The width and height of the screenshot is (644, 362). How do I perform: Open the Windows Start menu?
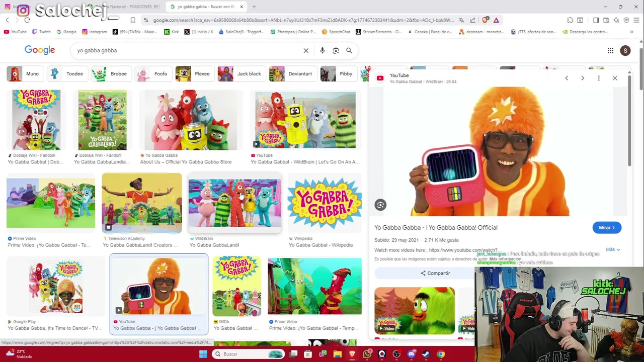tap(203, 354)
